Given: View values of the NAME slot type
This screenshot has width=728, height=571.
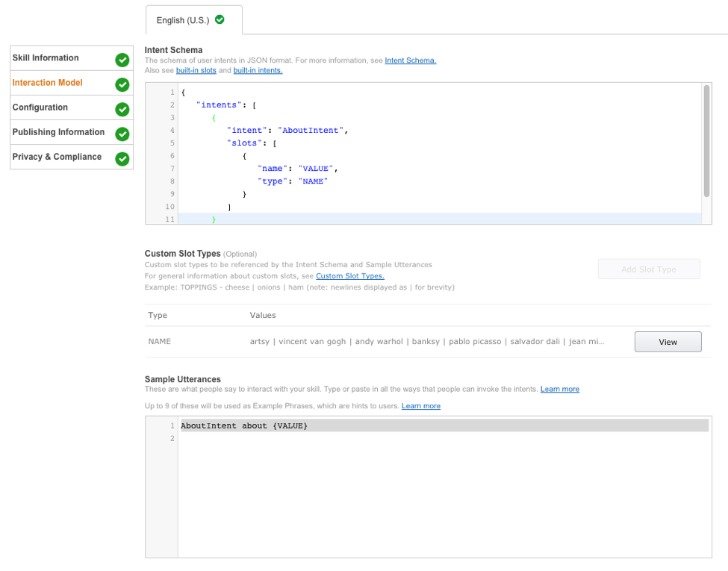Looking at the screenshot, I should [667, 341].
